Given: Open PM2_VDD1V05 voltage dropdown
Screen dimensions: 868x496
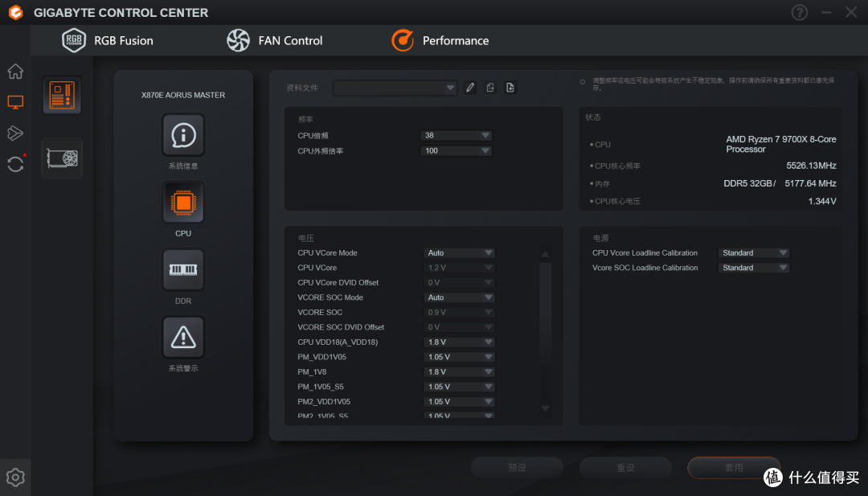Looking at the screenshot, I should click(459, 402).
